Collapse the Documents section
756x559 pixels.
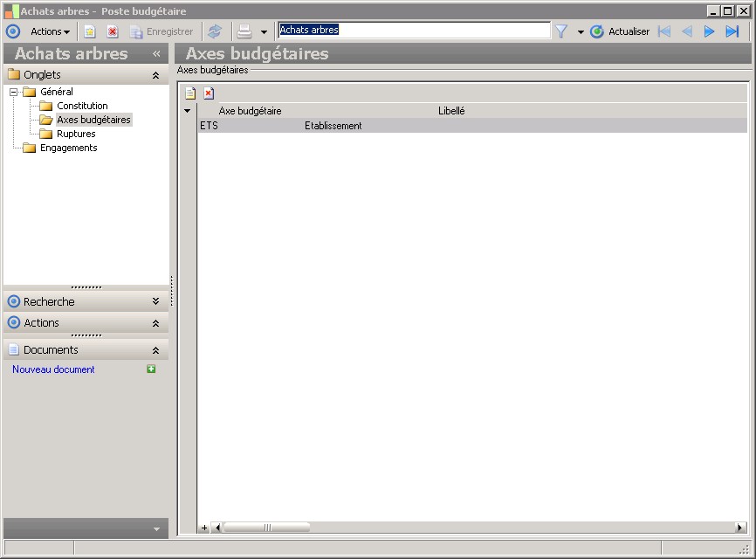[155, 350]
